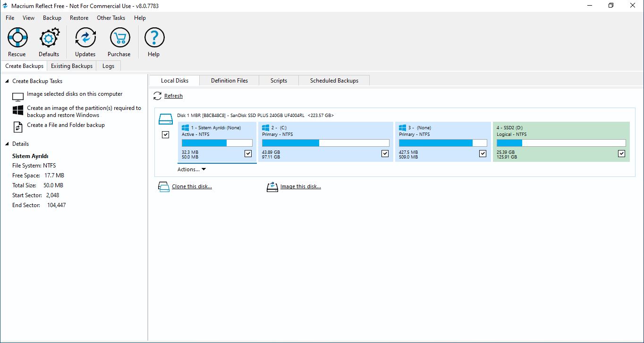Click the Total Size 50.0 MB detail
644x343 pixels.
[38, 185]
